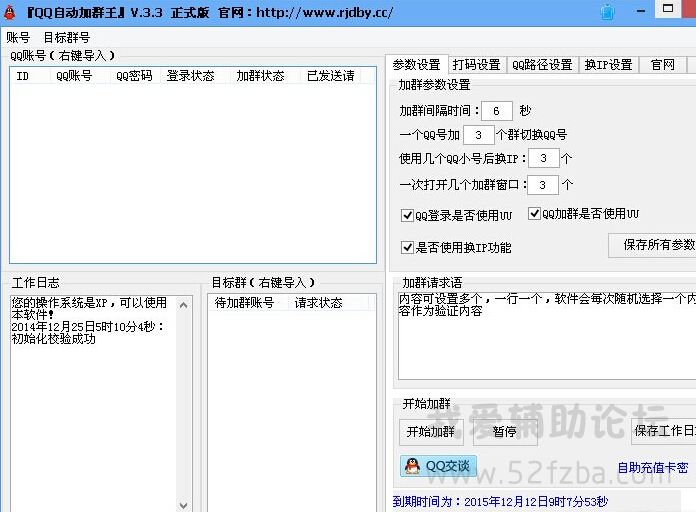Viewport: 696px width, 512px height.
Task: Click the 加群状态 column header
Action: click(x=265, y=76)
